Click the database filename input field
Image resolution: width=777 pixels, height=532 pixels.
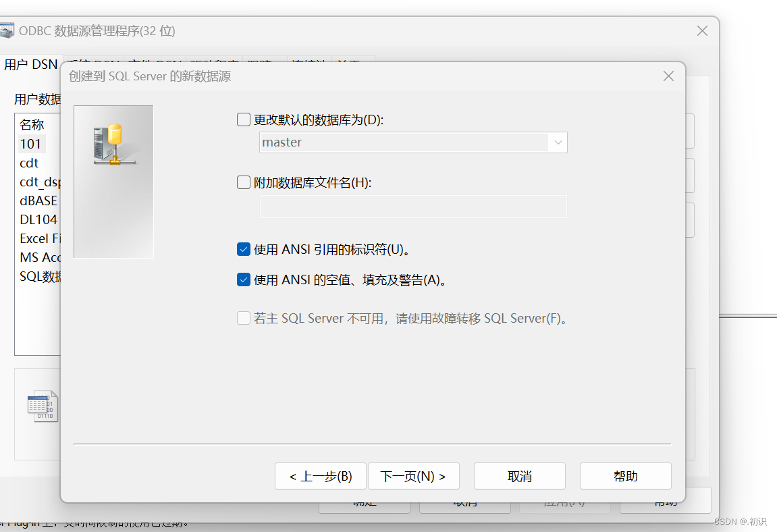tap(412, 206)
